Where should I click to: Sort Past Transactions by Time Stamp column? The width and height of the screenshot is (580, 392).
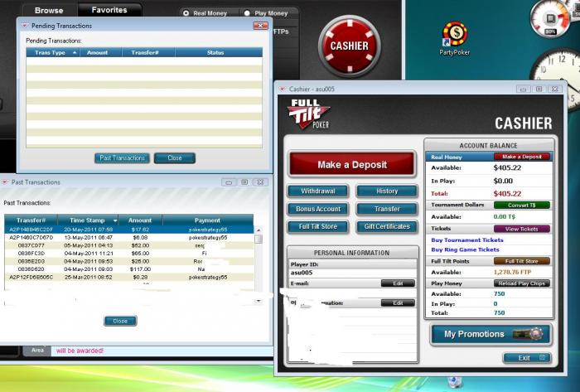click(x=88, y=220)
